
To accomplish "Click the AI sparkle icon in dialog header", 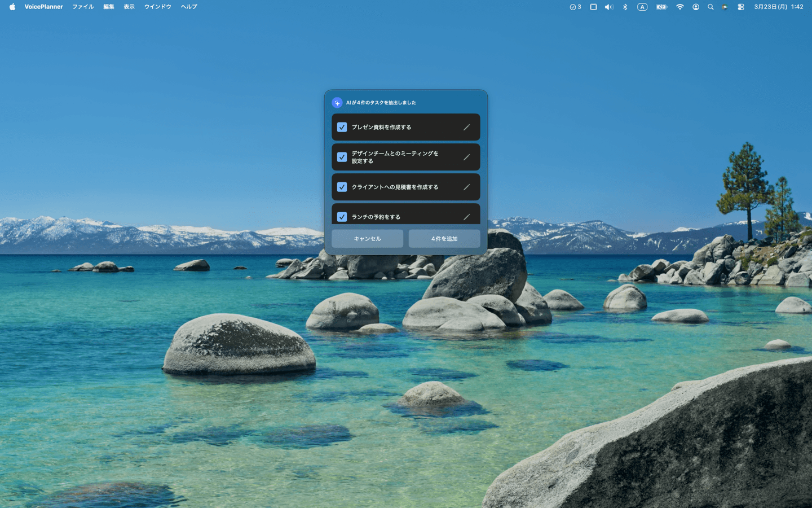I will click(x=337, y=103).
